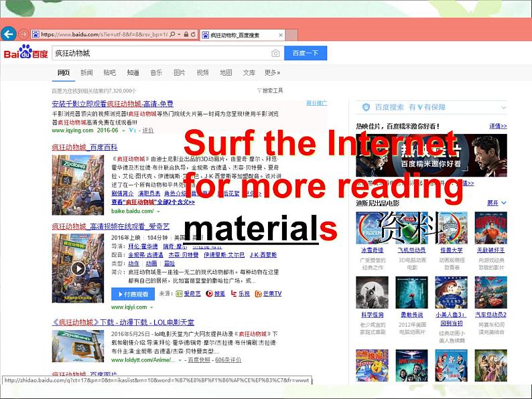
Task: Click the address bar URL field
Action: pos(104,34)
